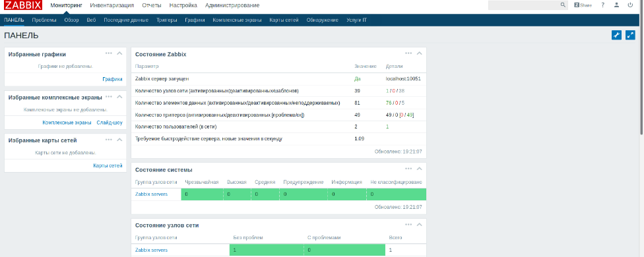Go to the Последние данные submenu tab
The image size is (644, 257).
click(x=126, y=20)
